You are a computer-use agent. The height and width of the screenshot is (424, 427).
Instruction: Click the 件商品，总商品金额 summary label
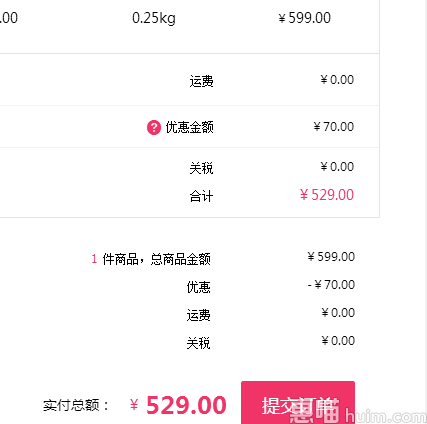(x=156, y=259)
